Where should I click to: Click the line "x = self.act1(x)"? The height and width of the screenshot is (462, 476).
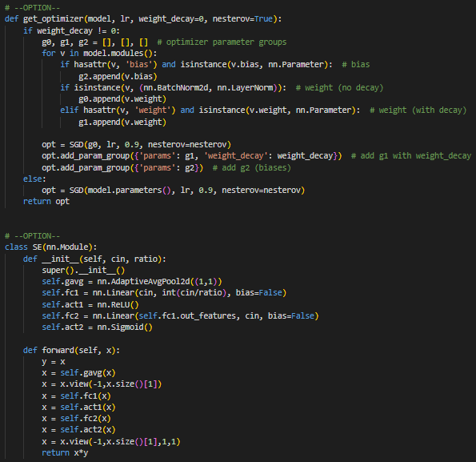(x=78, y=408)
